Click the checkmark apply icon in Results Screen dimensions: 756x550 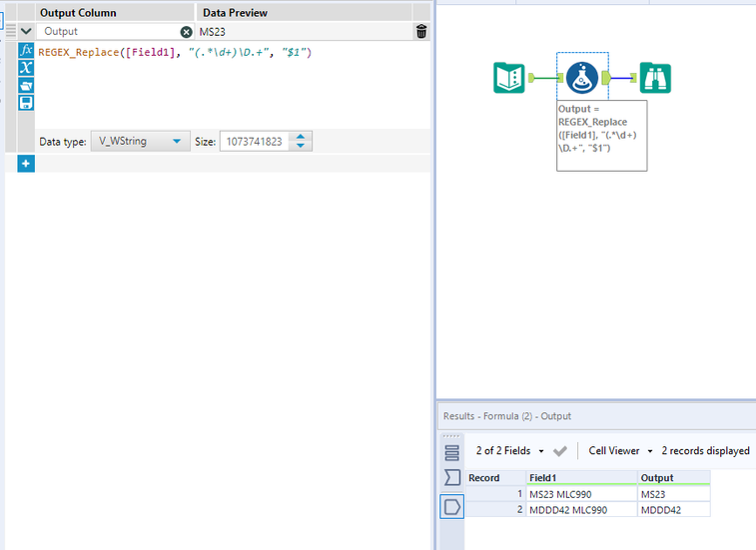(560, 451)
